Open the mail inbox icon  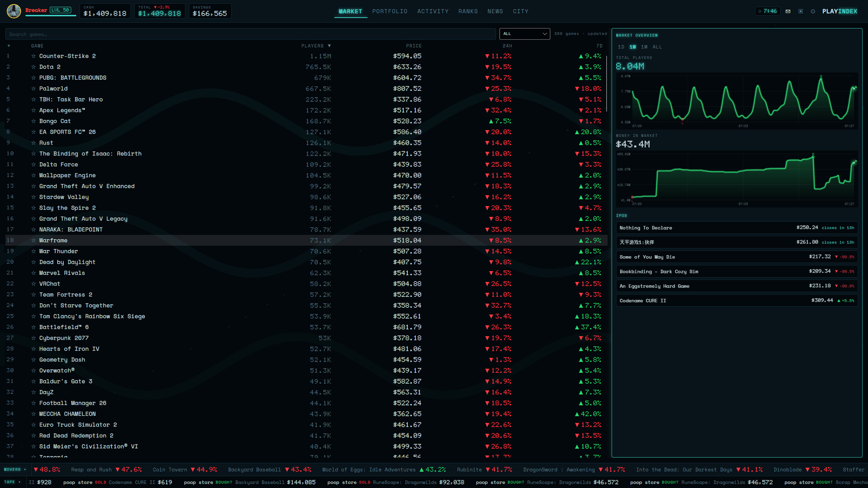[x=788, y=11]
